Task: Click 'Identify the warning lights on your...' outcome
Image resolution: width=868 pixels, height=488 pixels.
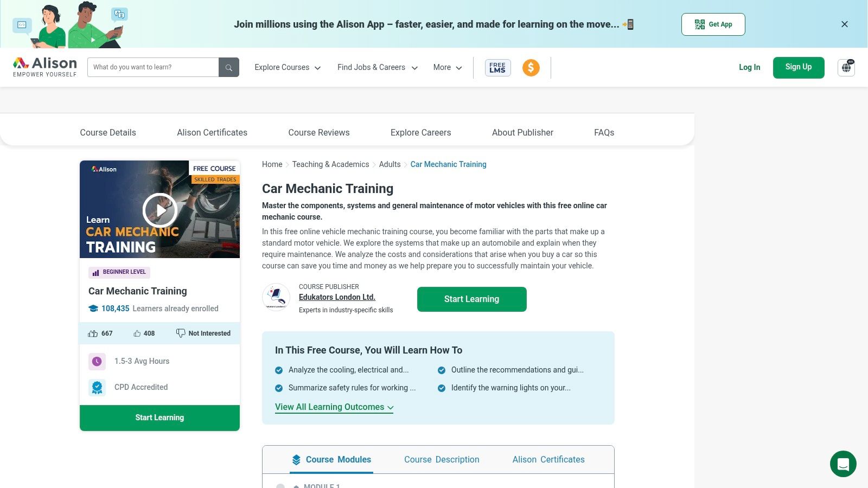Action: [x=510, y=388]
